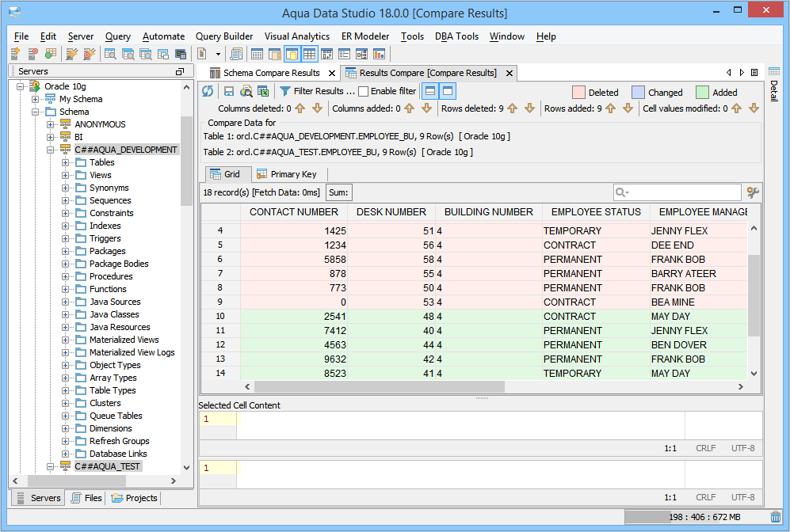
Task: Click the Added green color swatch
Action: coord(702,92)
